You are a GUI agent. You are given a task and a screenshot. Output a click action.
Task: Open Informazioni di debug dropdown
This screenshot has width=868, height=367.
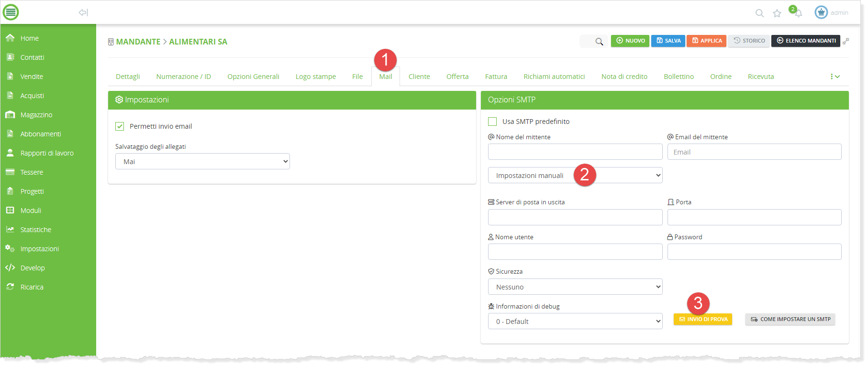click(x=575, y=322)
